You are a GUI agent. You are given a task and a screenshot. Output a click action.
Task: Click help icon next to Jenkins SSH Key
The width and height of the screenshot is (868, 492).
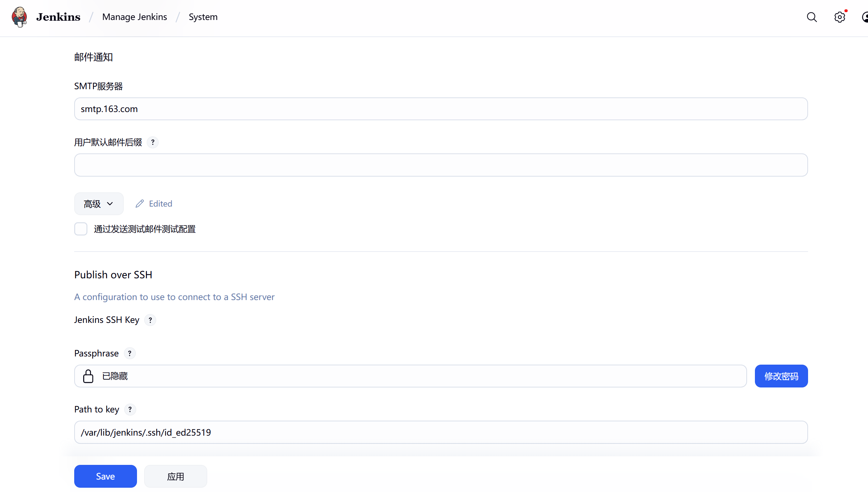click(150, 320)
